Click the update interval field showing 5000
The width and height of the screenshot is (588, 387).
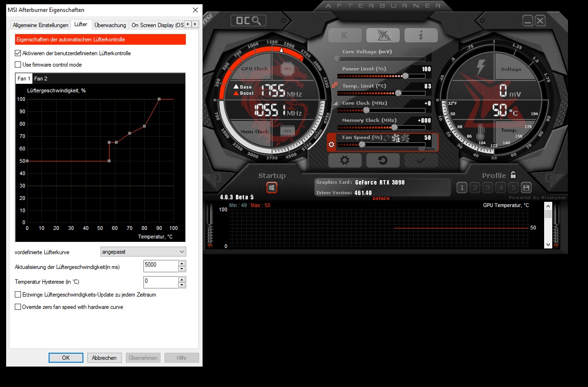[161, 266]
